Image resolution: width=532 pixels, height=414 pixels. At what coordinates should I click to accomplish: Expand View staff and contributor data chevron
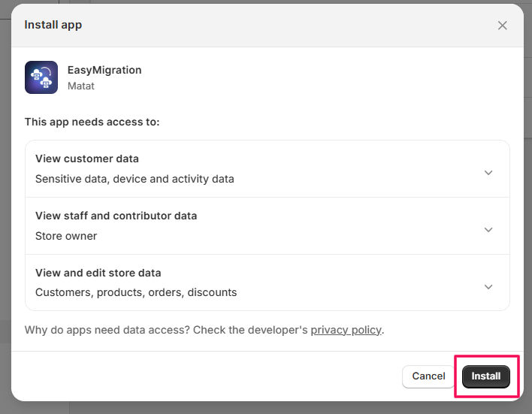coord(488,230)
